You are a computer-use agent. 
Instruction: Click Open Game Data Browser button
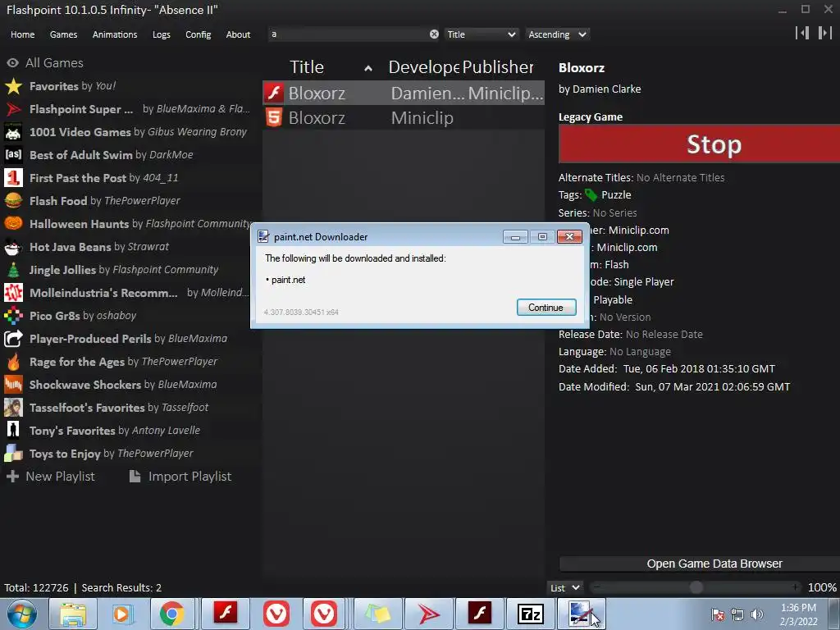coord(700,564)
